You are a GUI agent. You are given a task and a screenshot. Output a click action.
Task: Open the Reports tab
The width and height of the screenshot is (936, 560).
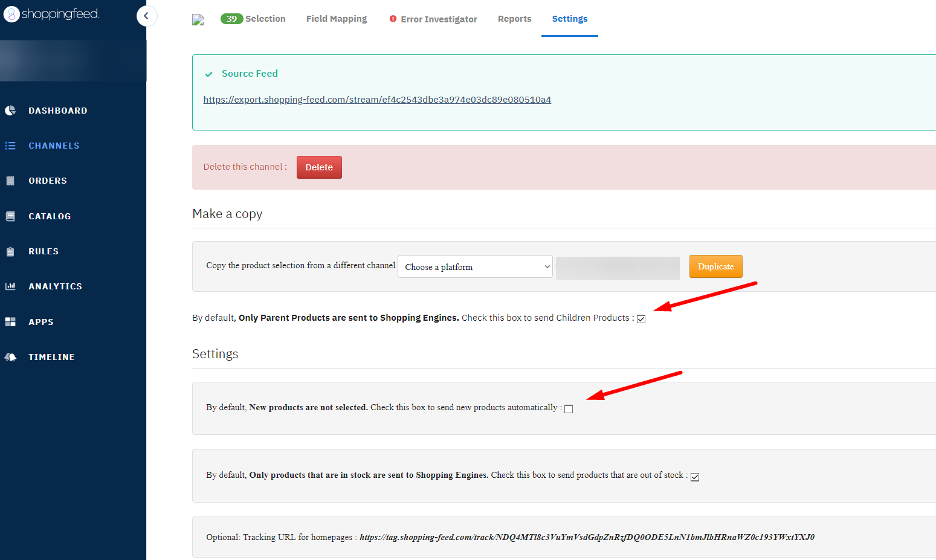(514, 19)
